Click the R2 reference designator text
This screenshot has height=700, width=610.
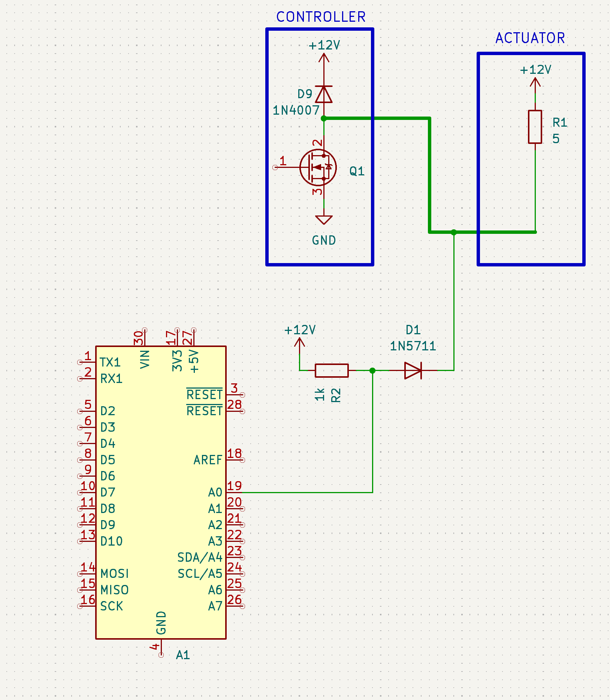336,395
